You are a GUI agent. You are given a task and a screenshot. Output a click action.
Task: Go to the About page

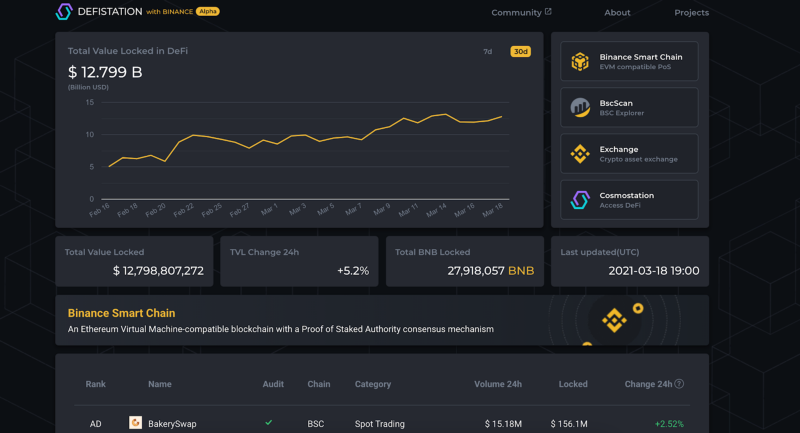point(617,12)
